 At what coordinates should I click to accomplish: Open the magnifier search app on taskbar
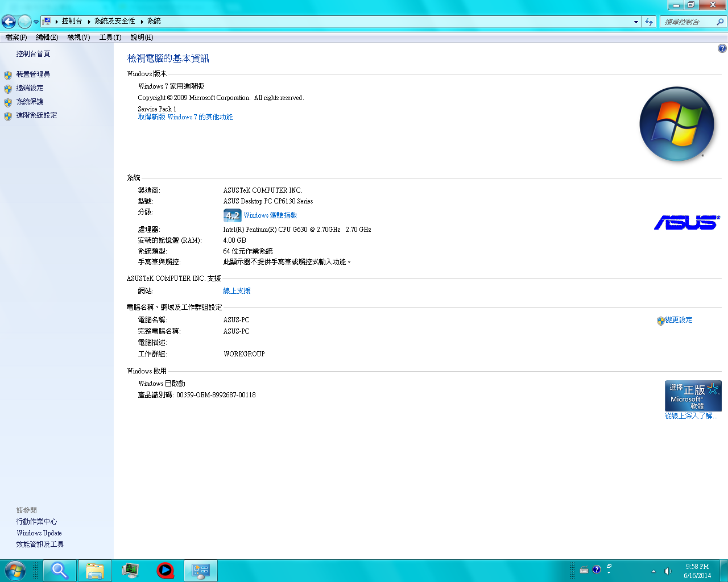click(x=60, y=571)
